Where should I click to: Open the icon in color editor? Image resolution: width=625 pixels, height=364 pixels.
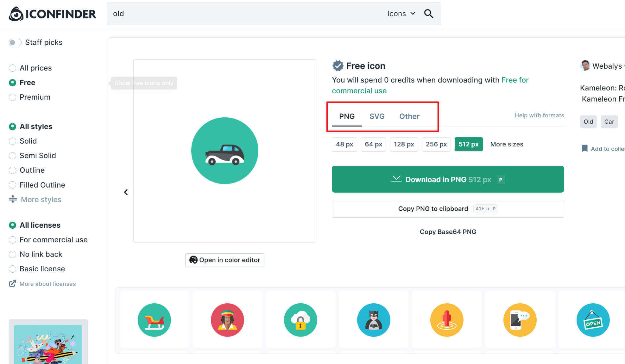click(224, 260)
